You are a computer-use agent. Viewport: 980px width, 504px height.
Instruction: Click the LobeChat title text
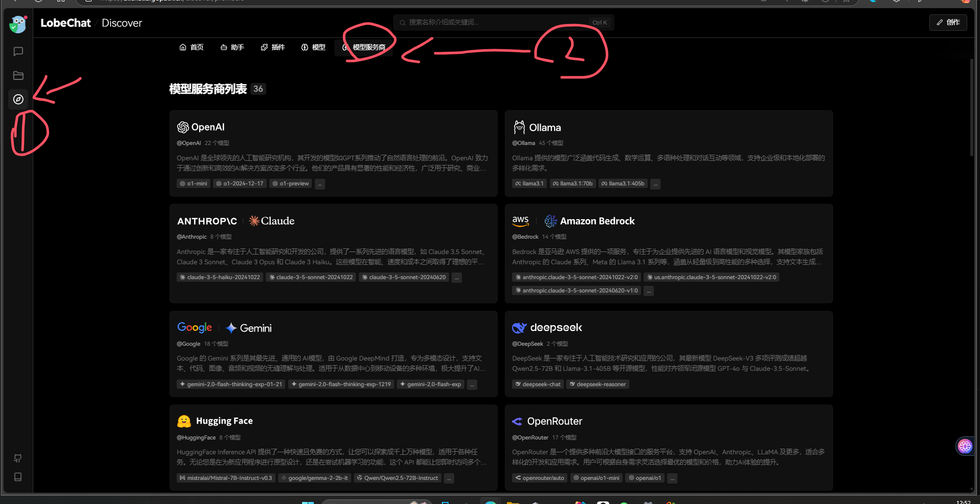(x=66, y=23)
